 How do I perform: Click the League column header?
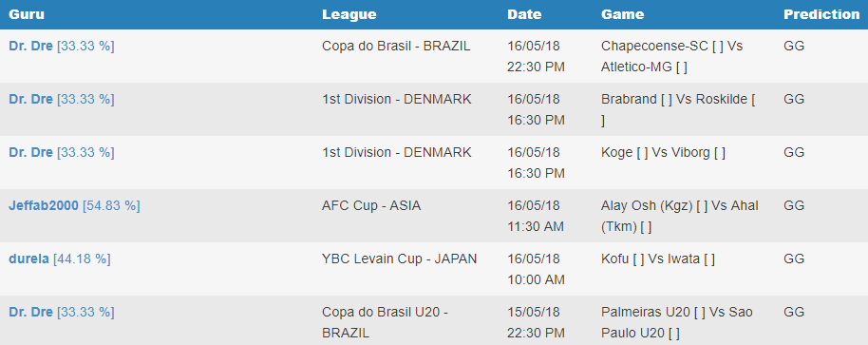tap(349, 14)
